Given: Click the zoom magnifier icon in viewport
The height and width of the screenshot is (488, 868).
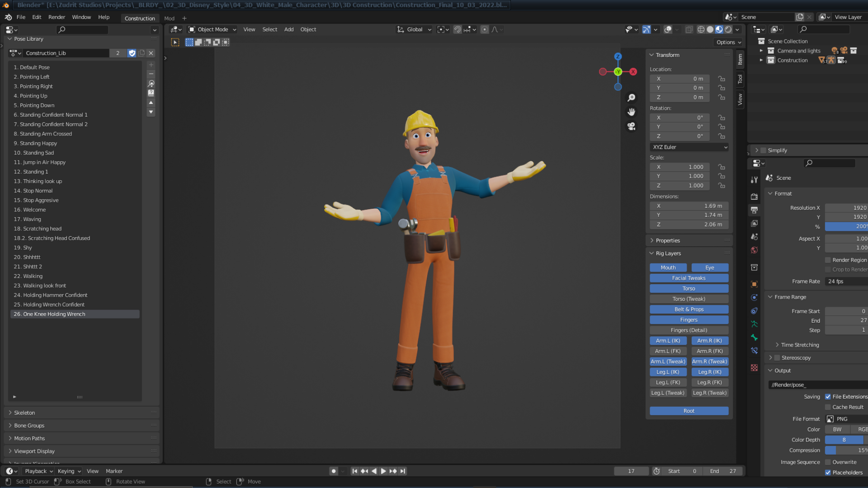Looking at the screenshot, I should [632, 98].
